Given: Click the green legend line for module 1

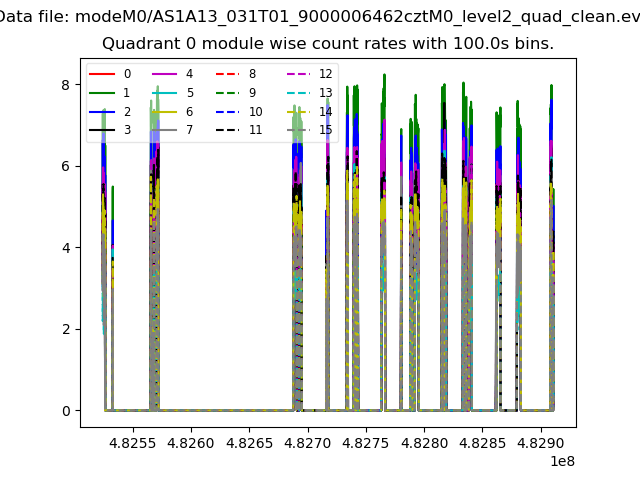Looking at the screenshot, I should (101, 93).
